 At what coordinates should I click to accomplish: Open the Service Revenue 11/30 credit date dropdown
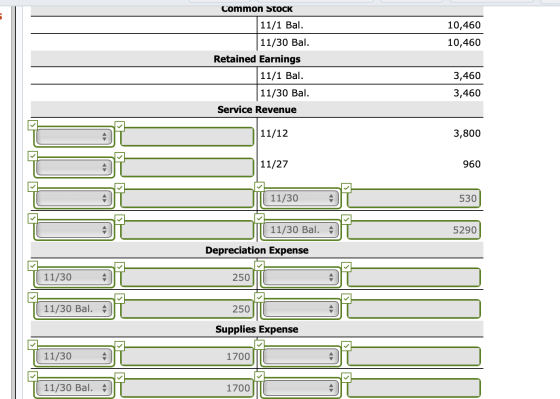coord(301,198)
